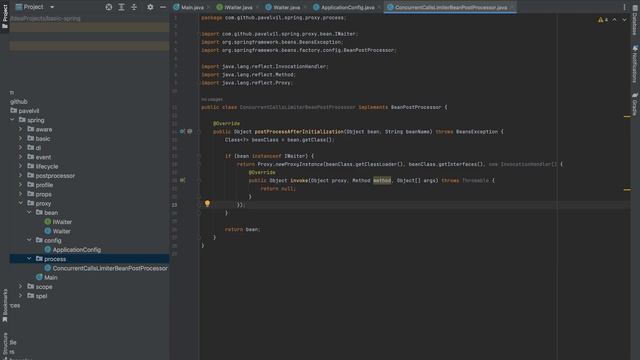Fold the postProcessAfterInitialization method via gutter fold marker
Image resolution: width=640 pixels, height=360 pixels.
point(199,131)
